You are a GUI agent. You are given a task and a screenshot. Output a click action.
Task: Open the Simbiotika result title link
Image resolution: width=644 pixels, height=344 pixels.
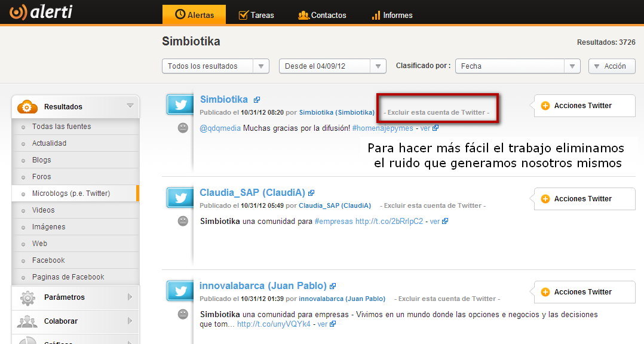[224, 99]
